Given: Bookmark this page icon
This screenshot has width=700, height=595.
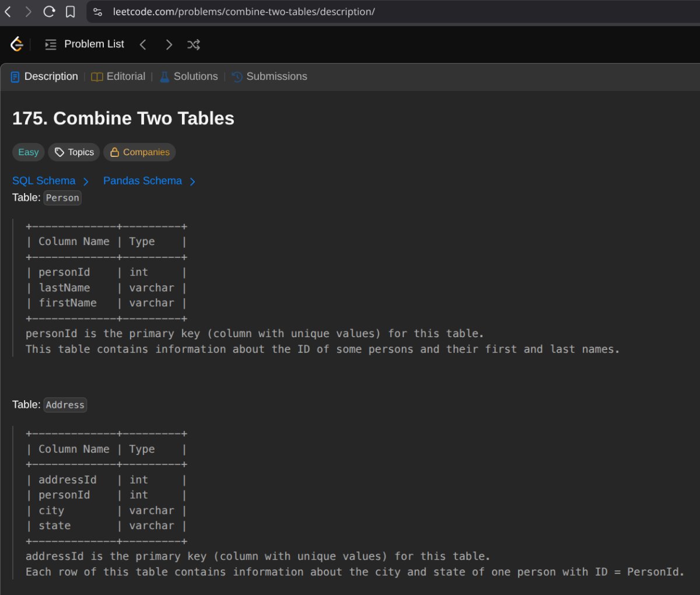Looking at the screenshot, I should (x=70, y=12).
